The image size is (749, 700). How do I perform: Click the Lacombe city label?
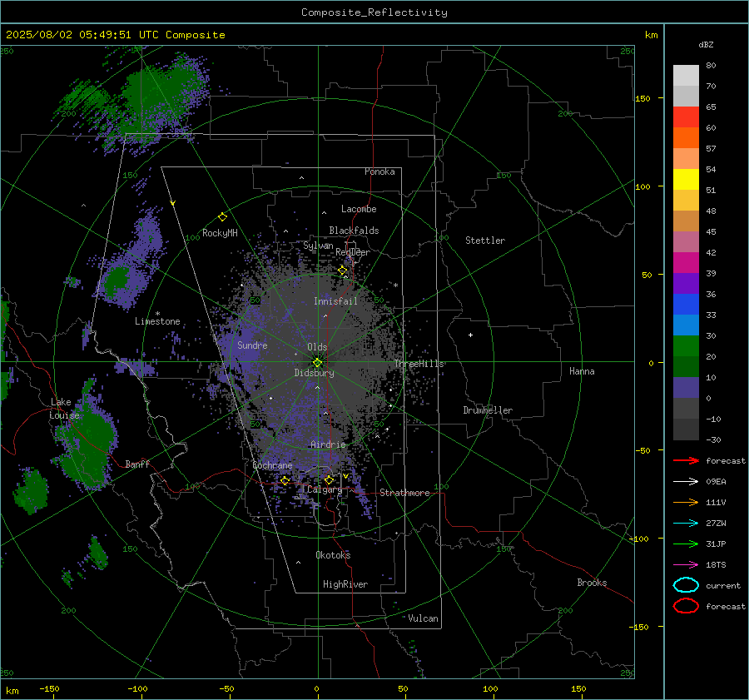pyautogui.click(x=359, y=209)
